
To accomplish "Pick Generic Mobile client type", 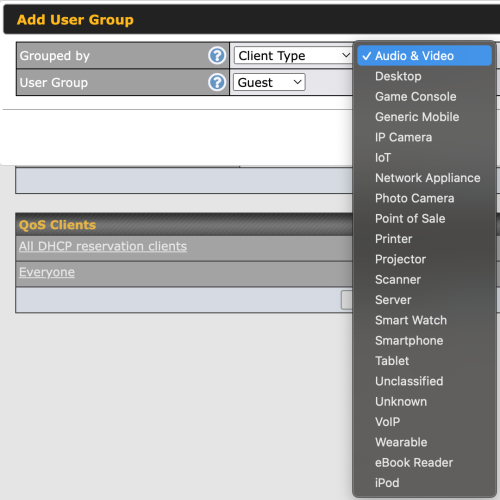I will (424, 117).
